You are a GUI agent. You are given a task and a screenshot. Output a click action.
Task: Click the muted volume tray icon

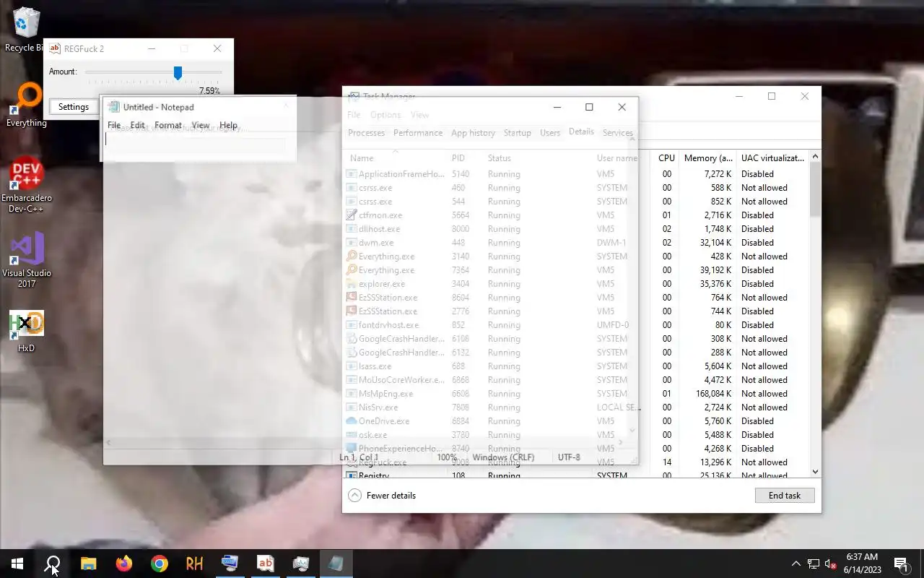[x=831, y=564]
